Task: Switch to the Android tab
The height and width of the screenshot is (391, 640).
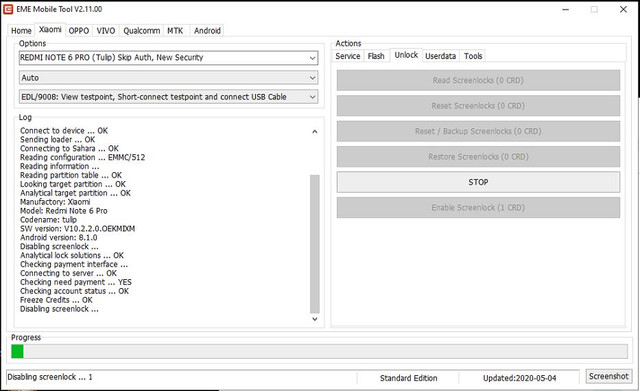Action: tap(207, 31)
